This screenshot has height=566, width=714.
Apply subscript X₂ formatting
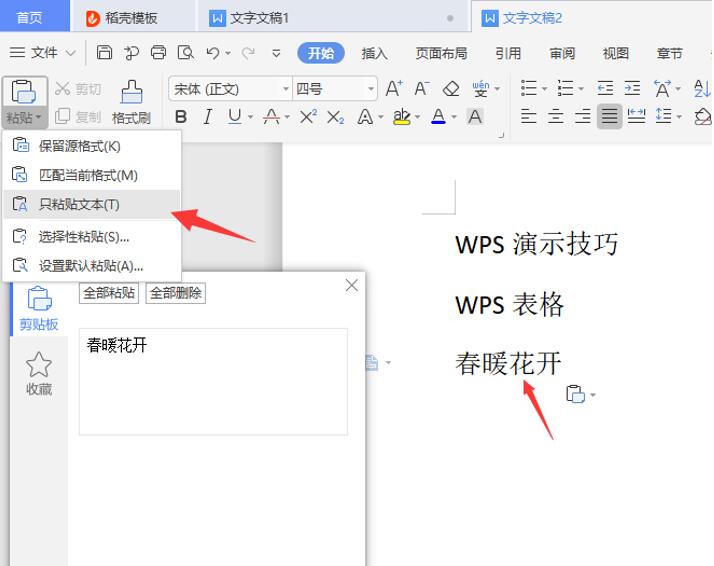(x=336, y=117)
